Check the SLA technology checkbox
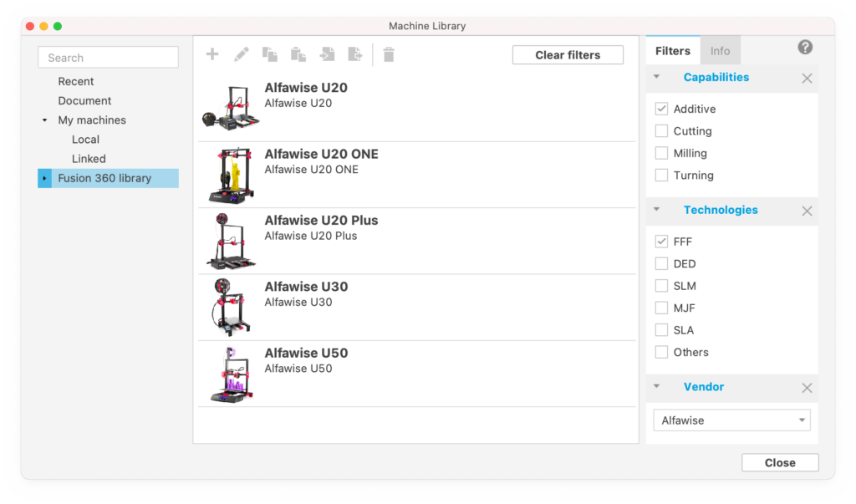The height and width of the screenshot is (504, 856). click(661, 330)
